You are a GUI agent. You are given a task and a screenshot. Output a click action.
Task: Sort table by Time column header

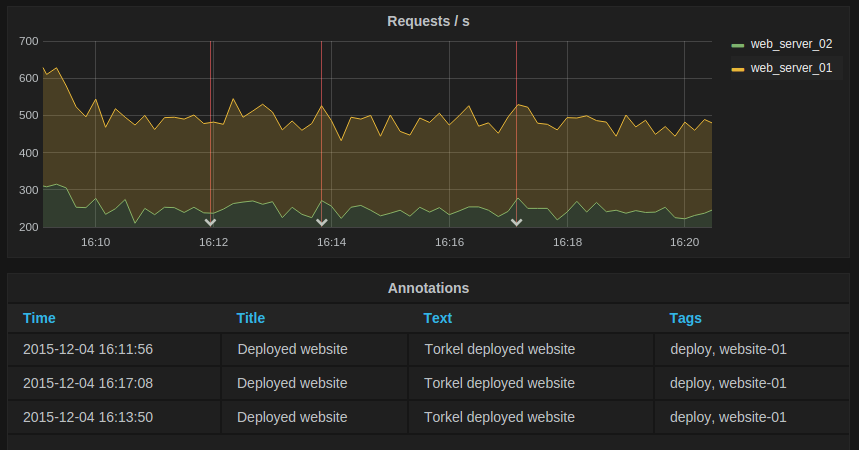point(39,318)
